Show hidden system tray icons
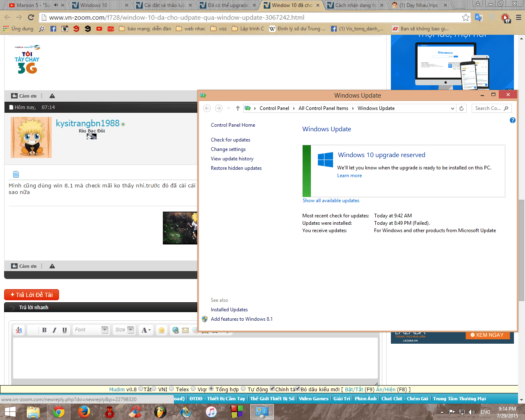Viewport: 525px width, 420px height. [x=442, y=412]
